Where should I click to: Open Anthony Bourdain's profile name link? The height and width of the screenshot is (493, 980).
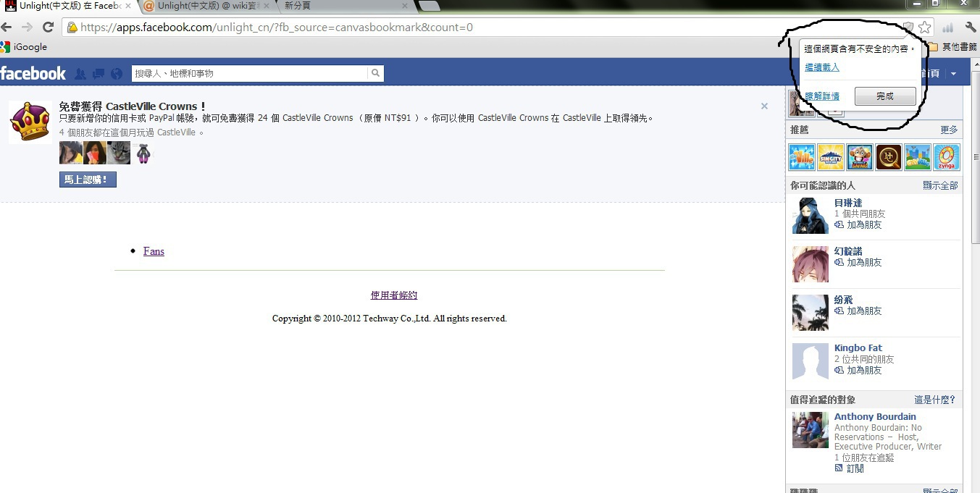pos(875,417)
